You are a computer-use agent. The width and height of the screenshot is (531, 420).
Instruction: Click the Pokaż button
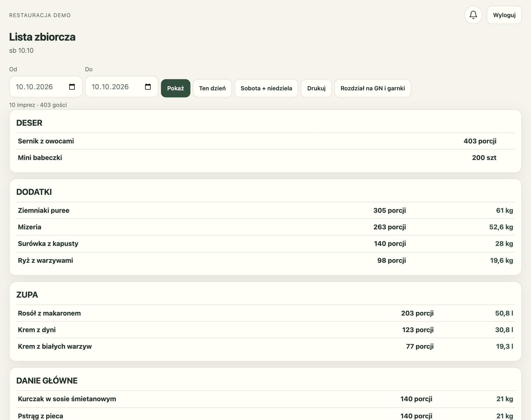(x=176, y=88)
